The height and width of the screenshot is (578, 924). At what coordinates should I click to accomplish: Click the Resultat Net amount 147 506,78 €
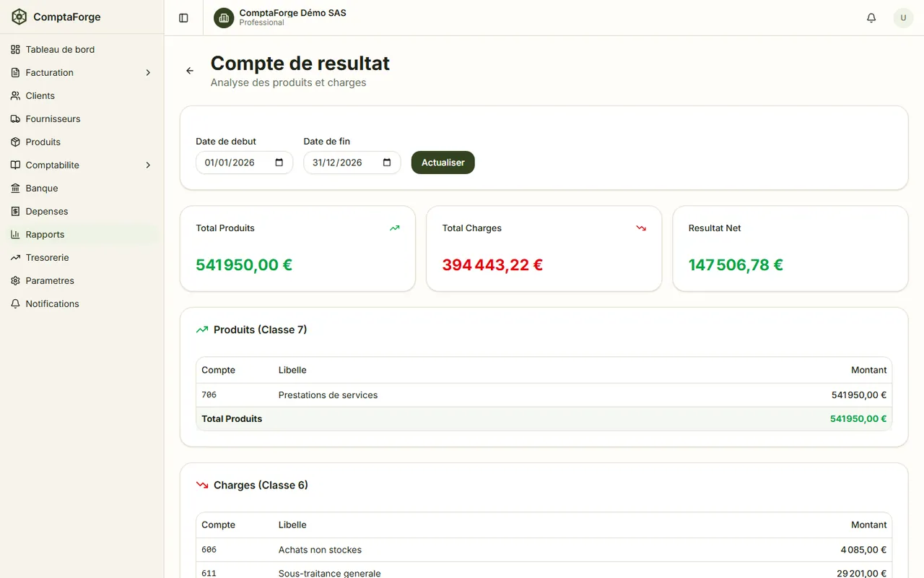pyautogui.click(x=736, y=265)
